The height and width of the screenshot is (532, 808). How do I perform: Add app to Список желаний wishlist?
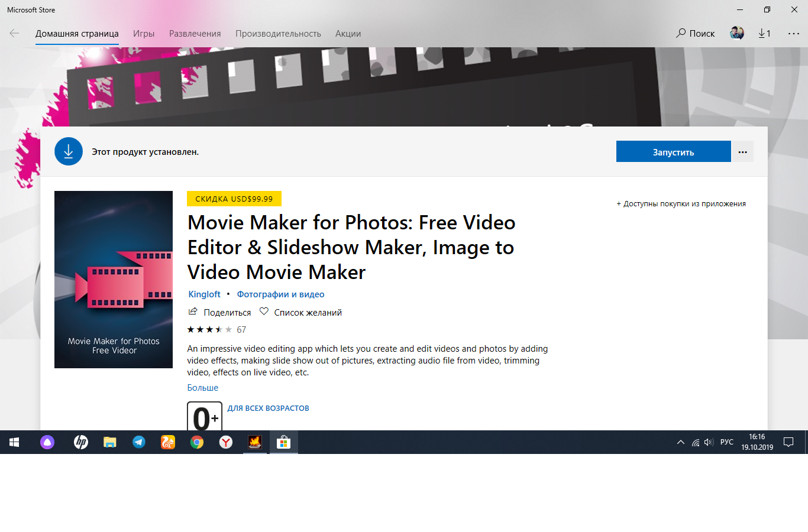click(x=264, y=312)
